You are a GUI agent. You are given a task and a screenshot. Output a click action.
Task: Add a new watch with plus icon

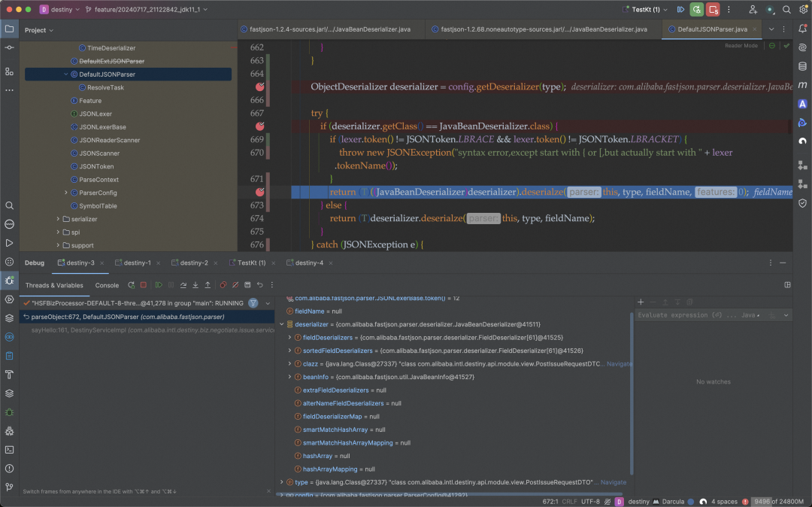641,302
